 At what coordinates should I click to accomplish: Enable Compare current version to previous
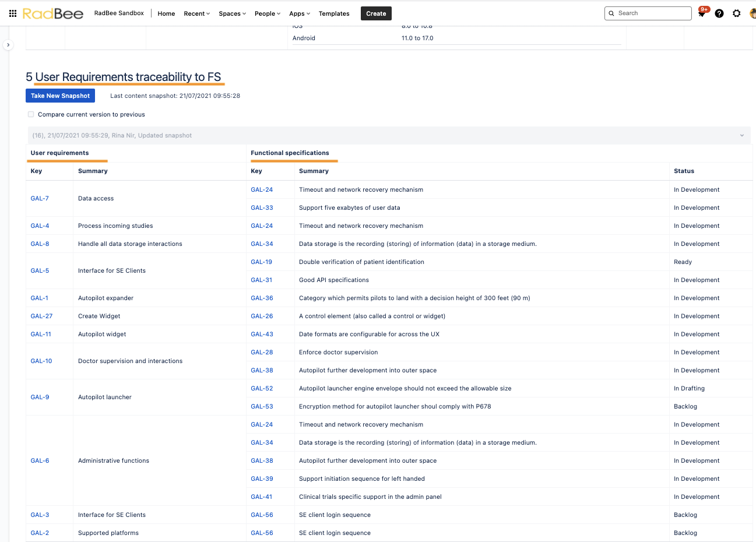[x=31, y=114]
